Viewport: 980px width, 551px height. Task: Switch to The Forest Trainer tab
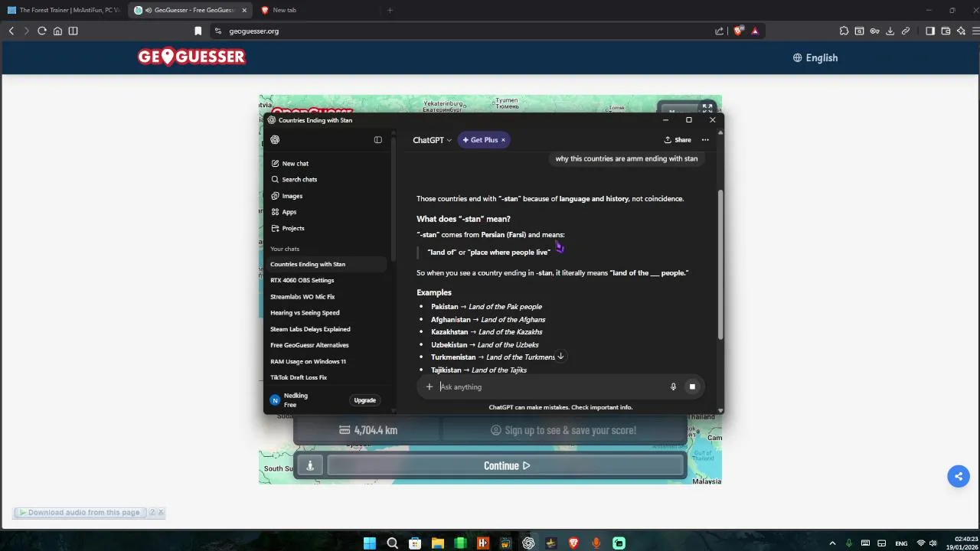(x=64, y=10)
